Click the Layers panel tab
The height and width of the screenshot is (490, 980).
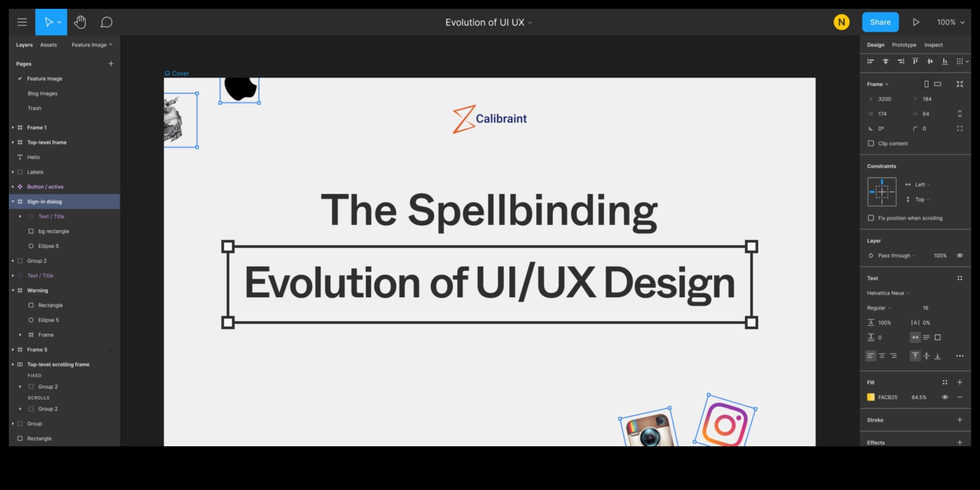click(24, 44)
